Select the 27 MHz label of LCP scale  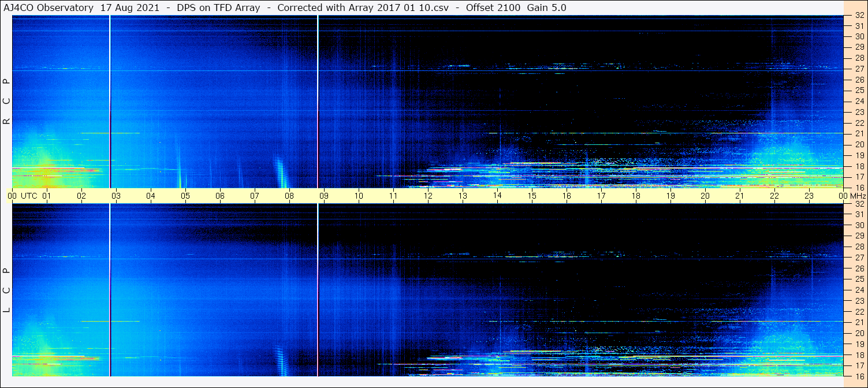click(x=859, y=258)
